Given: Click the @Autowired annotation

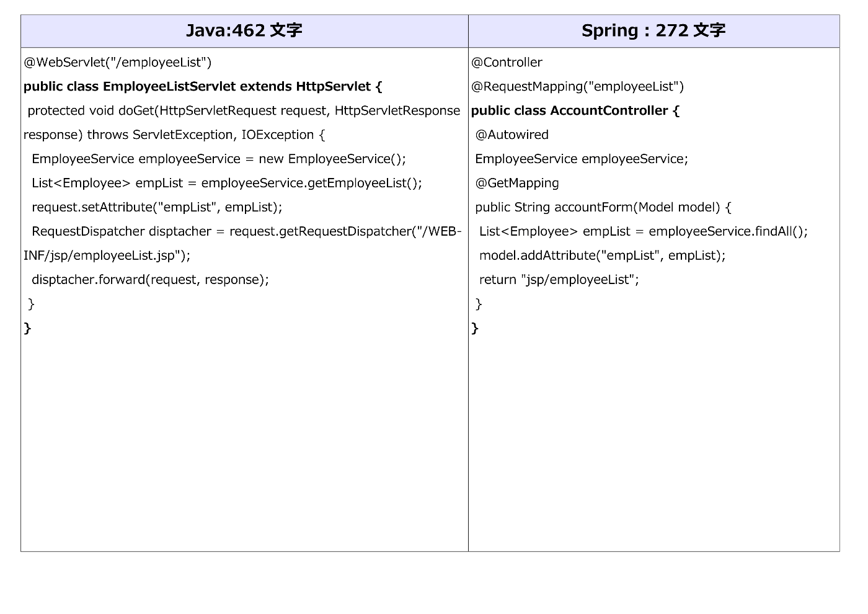Looking at the screenshot, I should click(512, 135).
